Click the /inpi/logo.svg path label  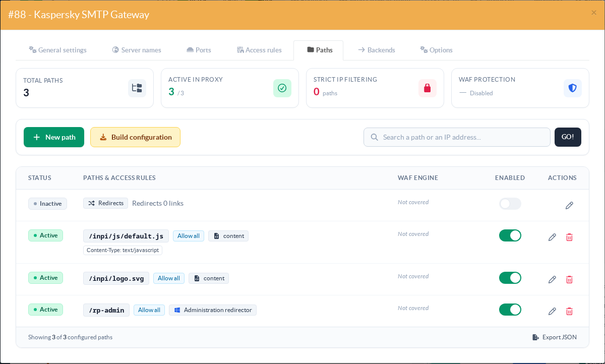[116, 278]
